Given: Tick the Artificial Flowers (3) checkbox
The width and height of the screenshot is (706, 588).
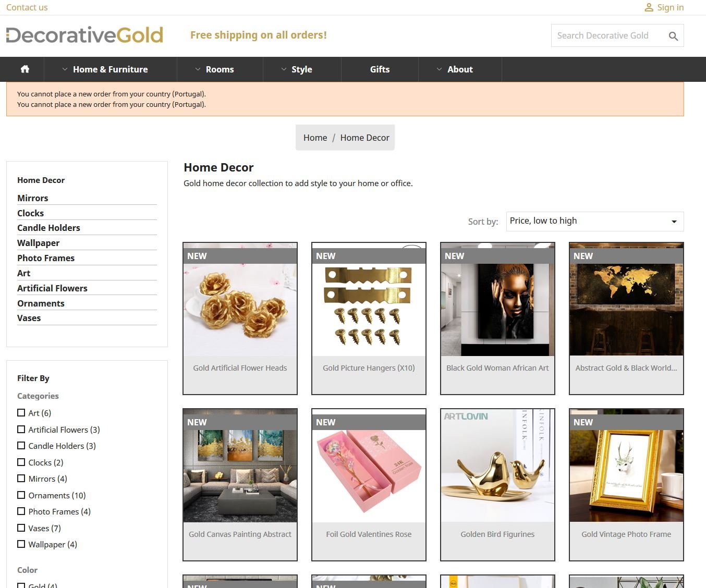Looking at the screenshot, I should (21, 430).
